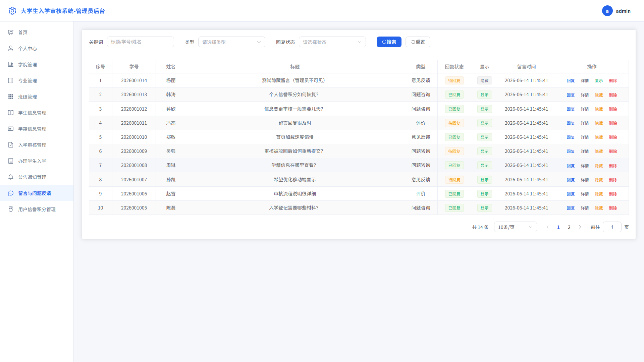Click title 个人信誉积分如何恢复?
The image size is (644, 362).
(294, 95)
